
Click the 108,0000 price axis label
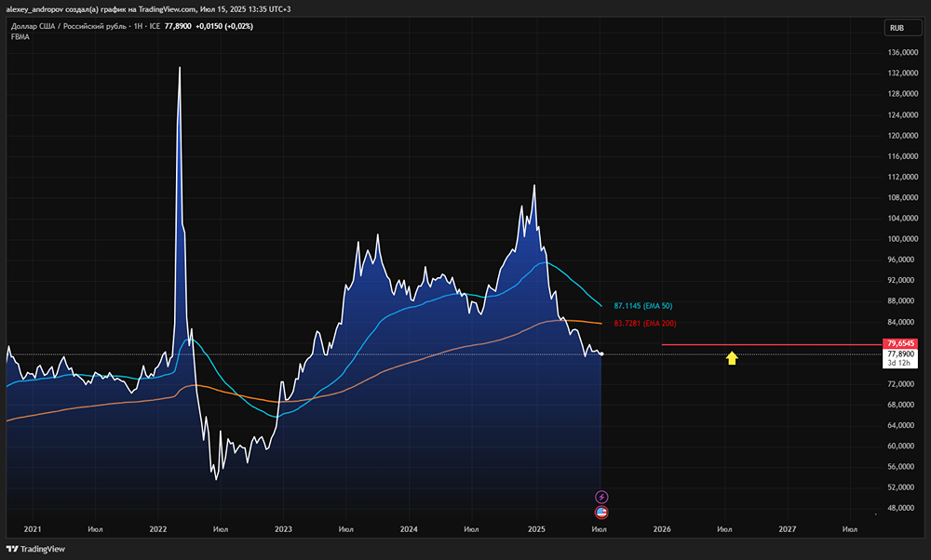(902, 197)
